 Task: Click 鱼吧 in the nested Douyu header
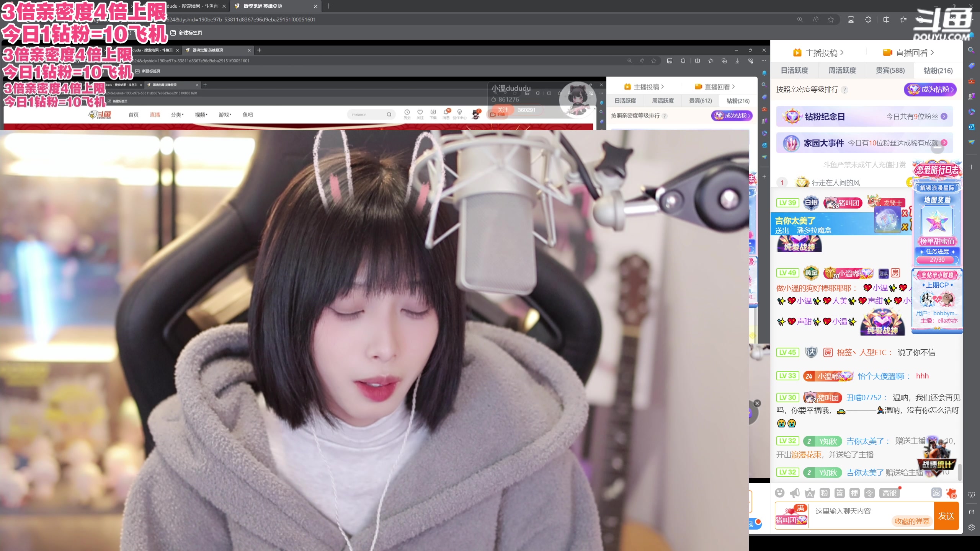(x=248, y=115)
